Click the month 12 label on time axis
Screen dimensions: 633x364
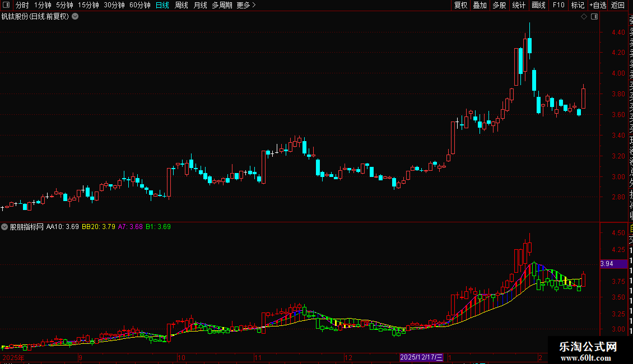point(348,357)
